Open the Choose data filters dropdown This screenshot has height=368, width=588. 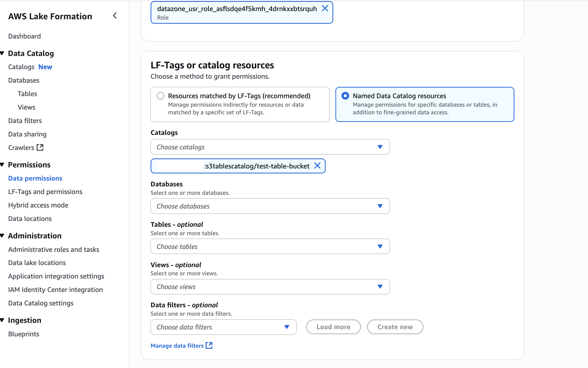[223, 327]
